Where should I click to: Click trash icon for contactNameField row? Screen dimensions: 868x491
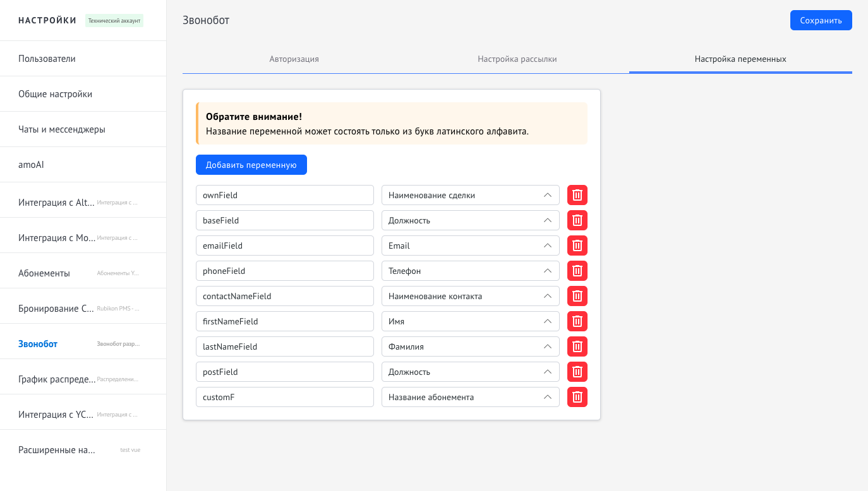coord(577,296)
